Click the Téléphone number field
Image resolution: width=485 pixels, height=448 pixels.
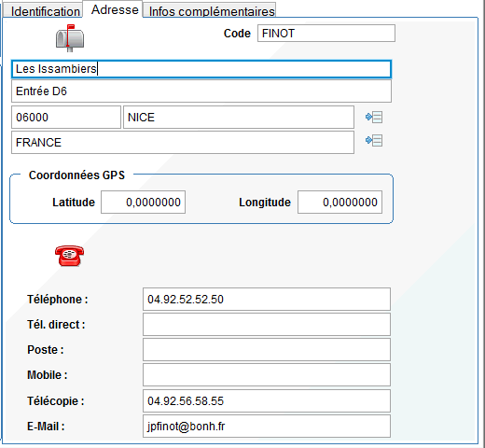pos(267,300)
